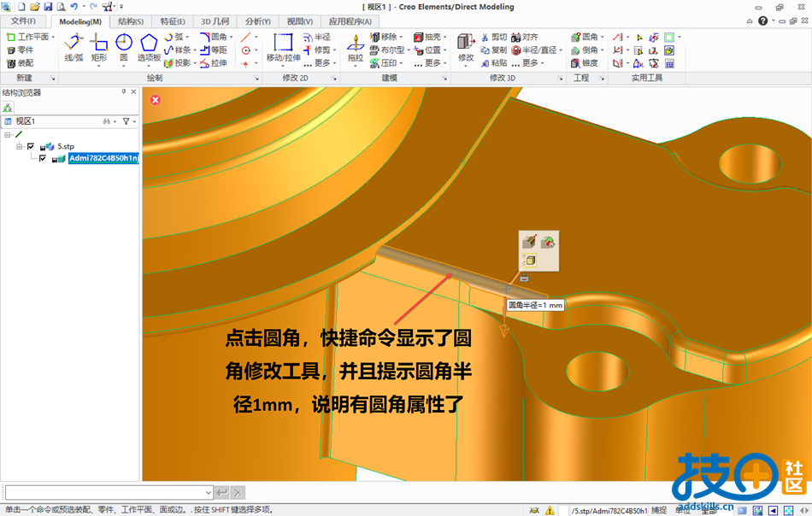Image resolution: width=812 pixels, height=516 pixels.
Task: Click the 布尔型 boolean button
Action: pos(387,50)
